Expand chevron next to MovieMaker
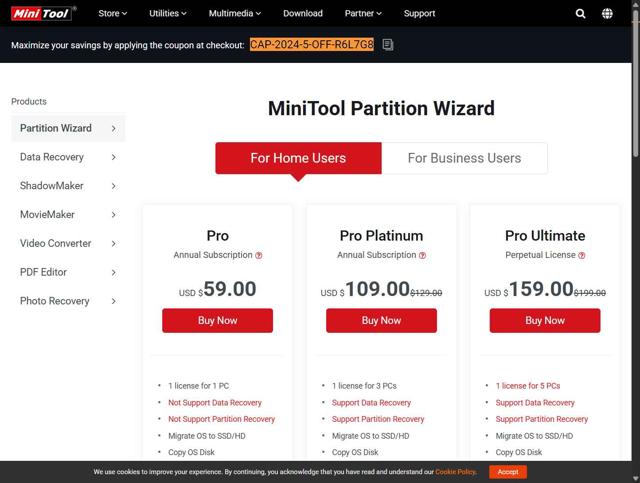 (113, 215)
